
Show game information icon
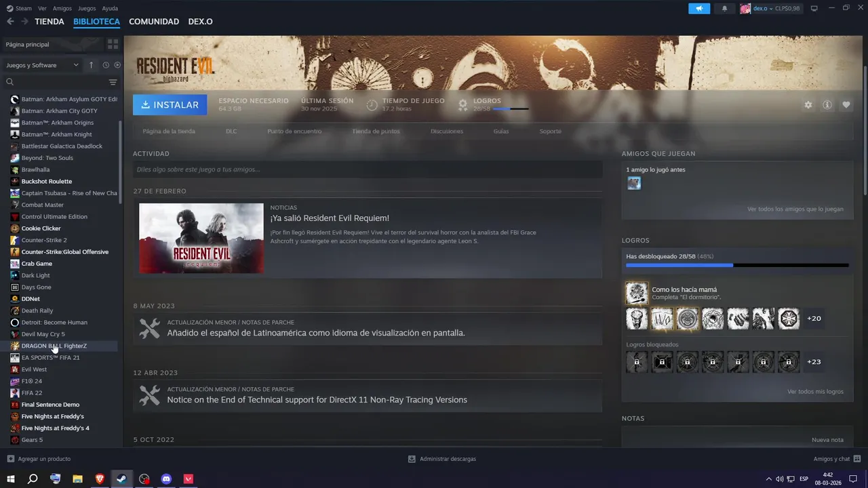coord(827,105)
